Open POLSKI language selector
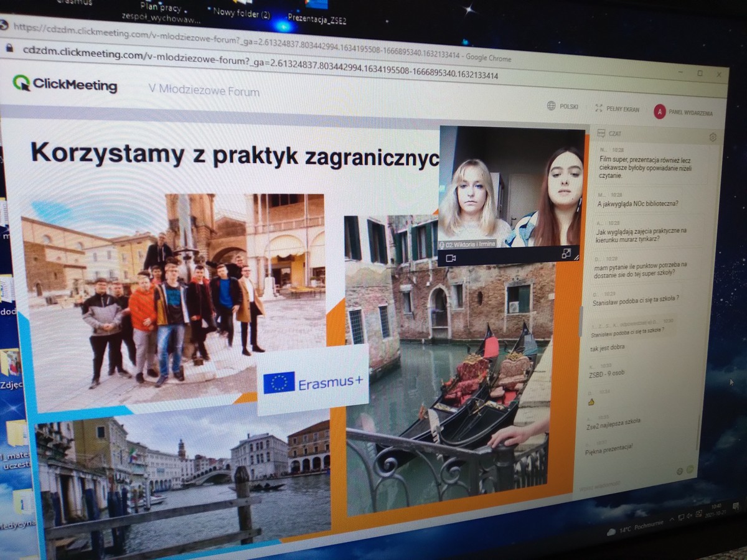Viewport: 747px width, 560px height. 562,106
